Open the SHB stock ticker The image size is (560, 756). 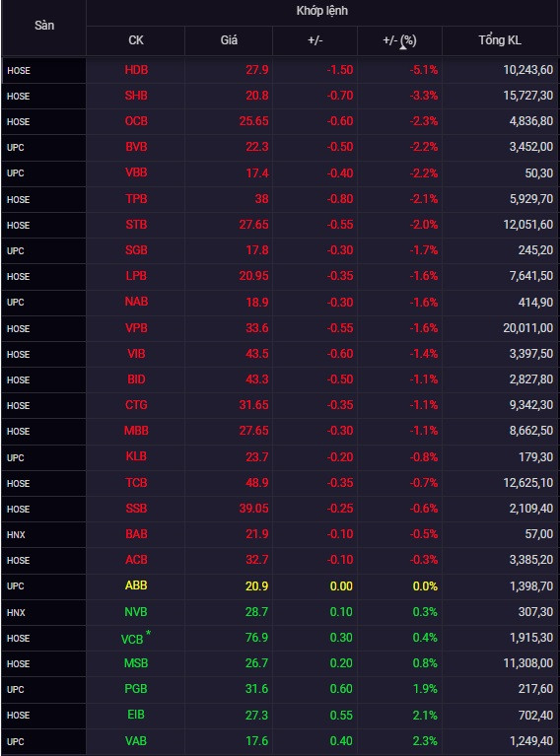[136, 96]
